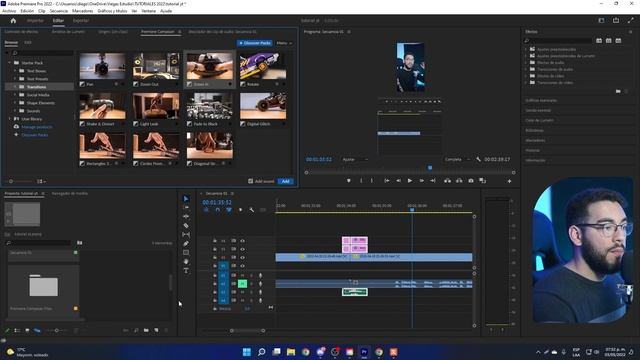The width and height of the screenshot is (640, 360).
Task: Select the Selection arrow tool
Action: click(x=186, y=199)
